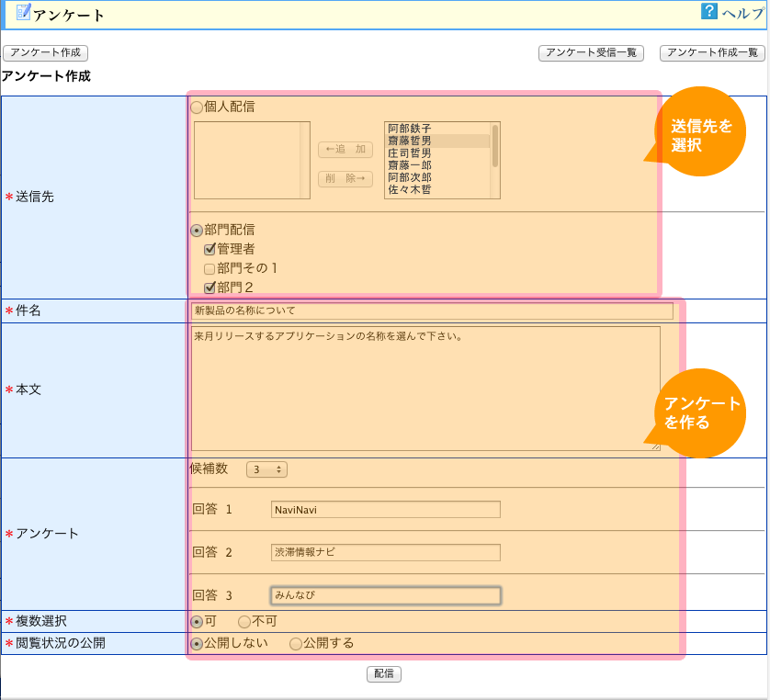Click the 件名 subject input field
This screenshot has height=700, width=770.
coord(432,310)
